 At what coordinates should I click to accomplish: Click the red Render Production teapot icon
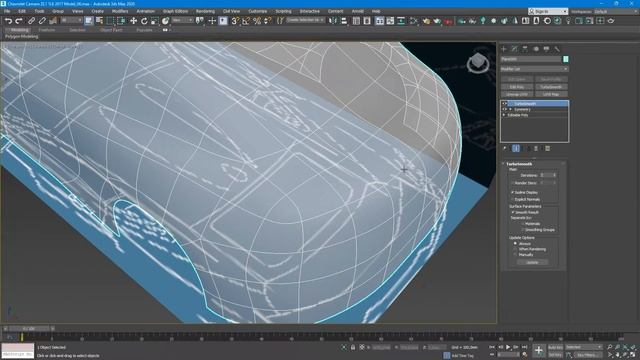448,21
